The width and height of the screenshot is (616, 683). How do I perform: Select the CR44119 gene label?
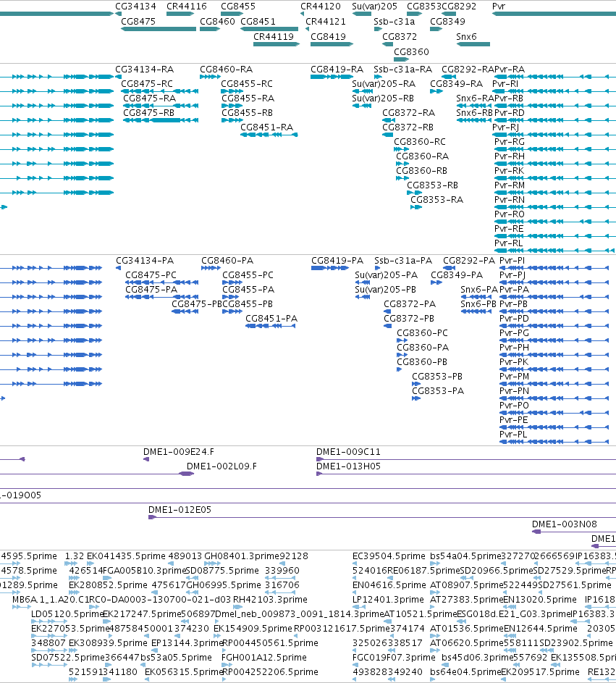(274, 37)
